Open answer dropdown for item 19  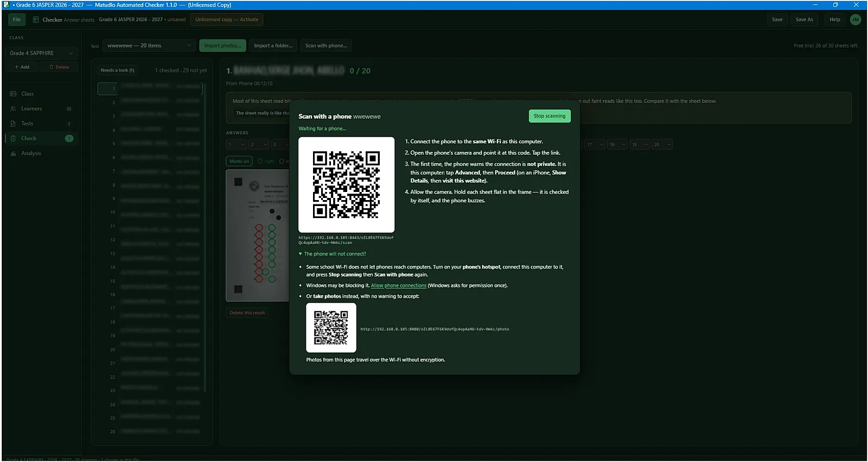click(640, 144)
